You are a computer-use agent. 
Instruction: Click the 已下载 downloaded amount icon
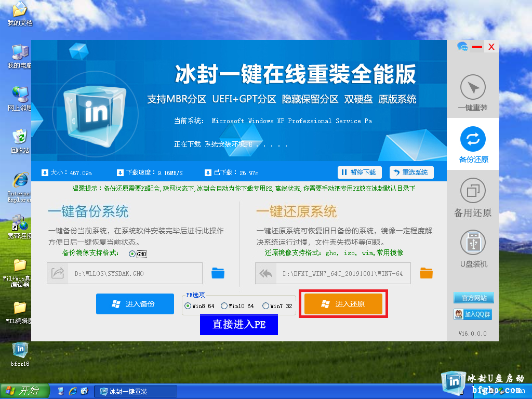point(208,172)
